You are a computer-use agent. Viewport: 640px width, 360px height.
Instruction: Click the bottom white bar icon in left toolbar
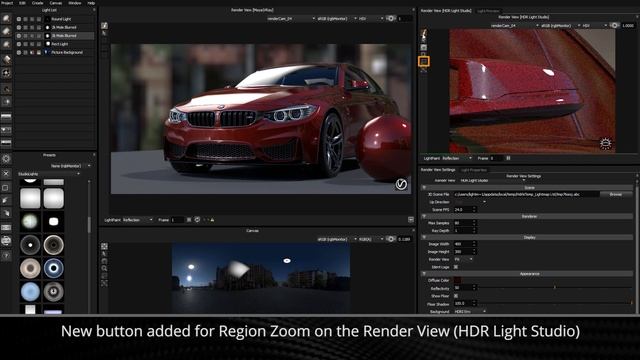pos(6,142)
